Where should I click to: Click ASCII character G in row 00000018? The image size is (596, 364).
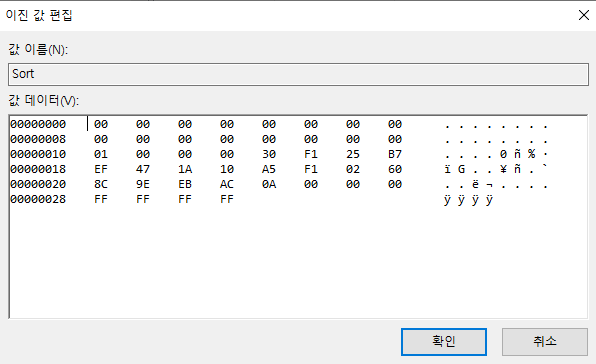pyautogui.click(x=461, y=169)
